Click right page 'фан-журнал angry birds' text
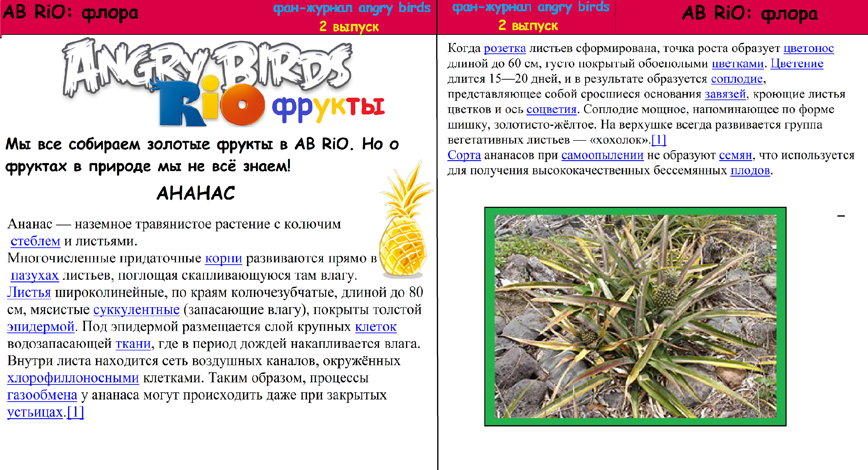This screenshot has width=868, height=470. point(531,7)
